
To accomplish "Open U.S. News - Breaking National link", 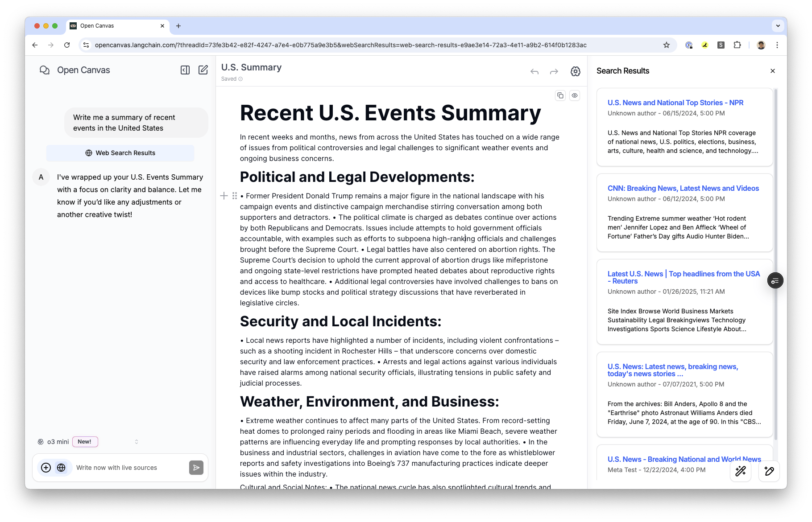I will [684, 459].
